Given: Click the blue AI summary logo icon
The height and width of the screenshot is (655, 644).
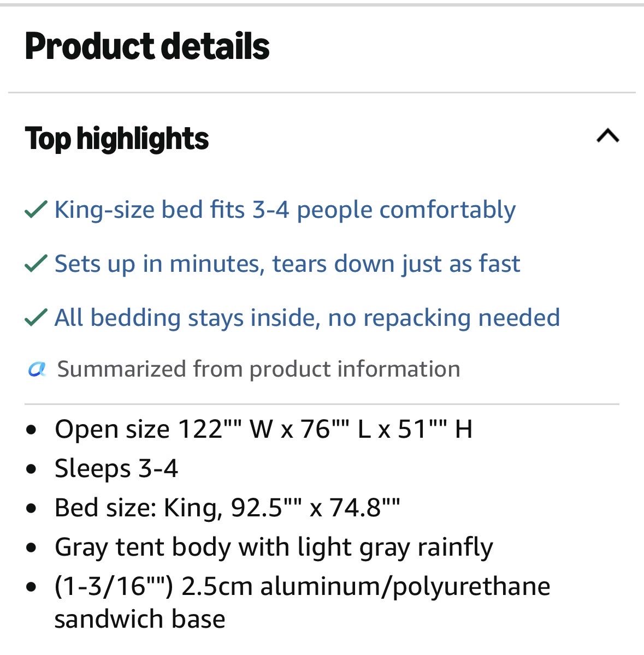Looking at the screenshot, I should (37, 370).
